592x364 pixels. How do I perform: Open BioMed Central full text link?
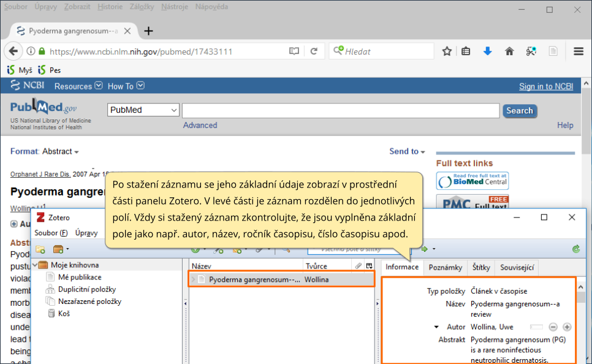coord(472,181)
